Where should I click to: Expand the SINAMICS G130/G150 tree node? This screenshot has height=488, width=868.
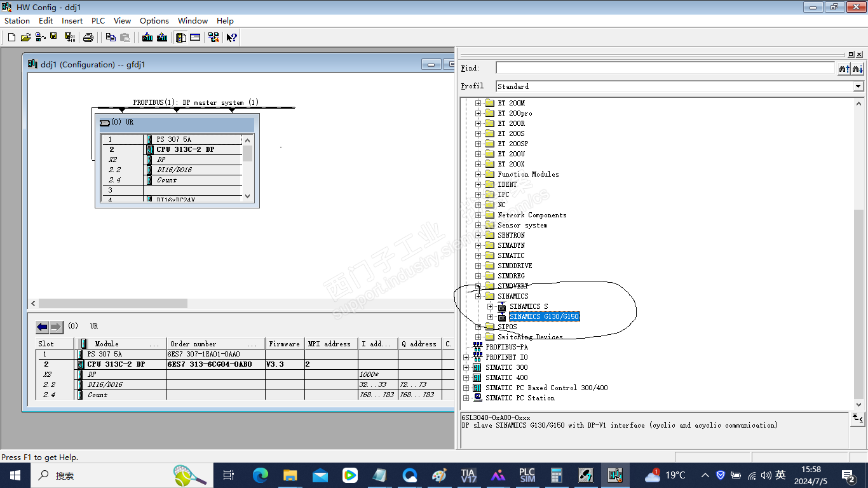point(490,316)
